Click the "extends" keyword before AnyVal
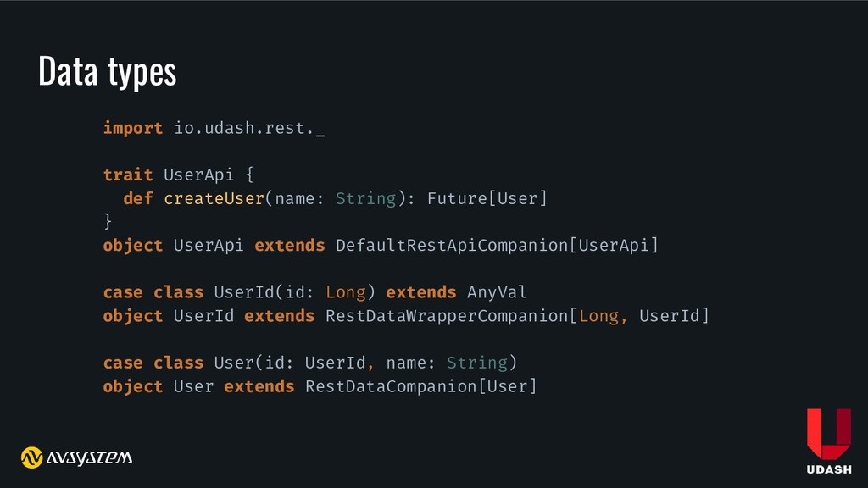Viewport: 868px width, 488px height. (x=420, y=292)
